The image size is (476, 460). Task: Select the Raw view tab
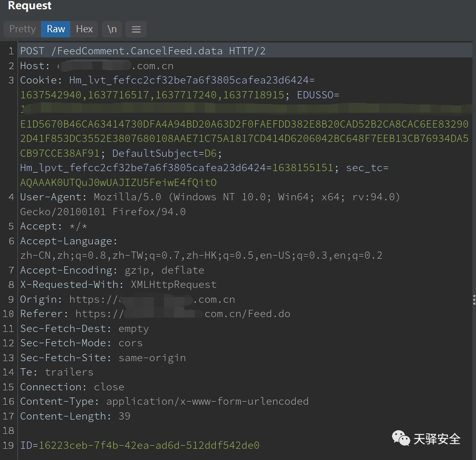[56, 29]
